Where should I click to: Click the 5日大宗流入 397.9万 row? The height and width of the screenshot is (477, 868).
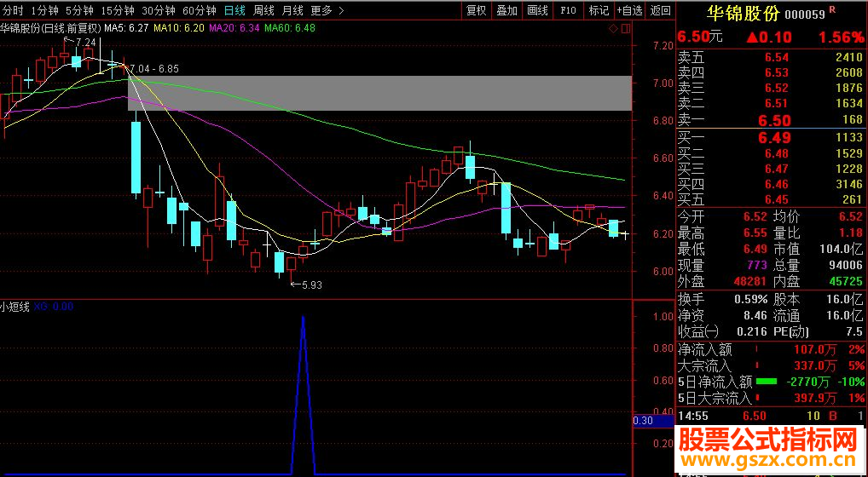(771, 398)
